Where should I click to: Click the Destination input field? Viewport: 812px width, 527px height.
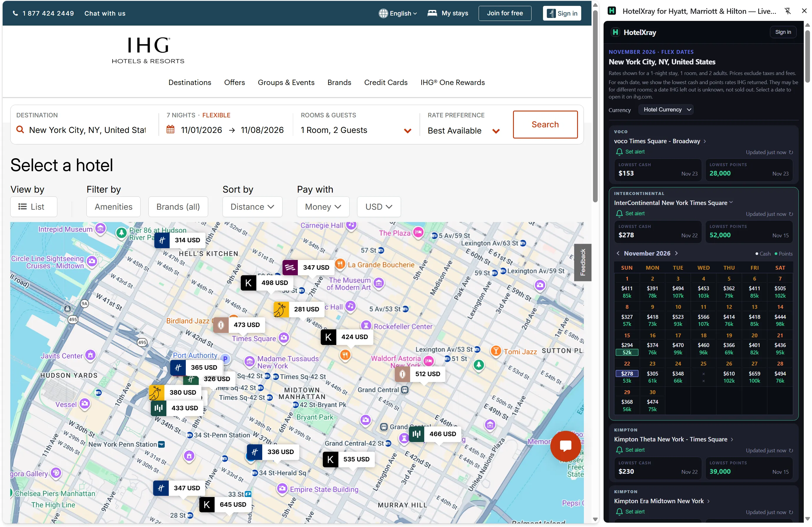(x=87, y=130)
